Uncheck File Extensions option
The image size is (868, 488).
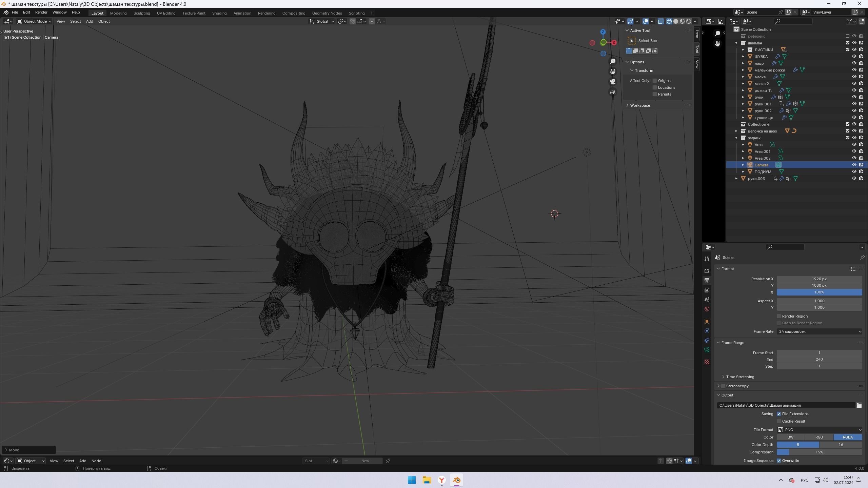tap(779, 414)
